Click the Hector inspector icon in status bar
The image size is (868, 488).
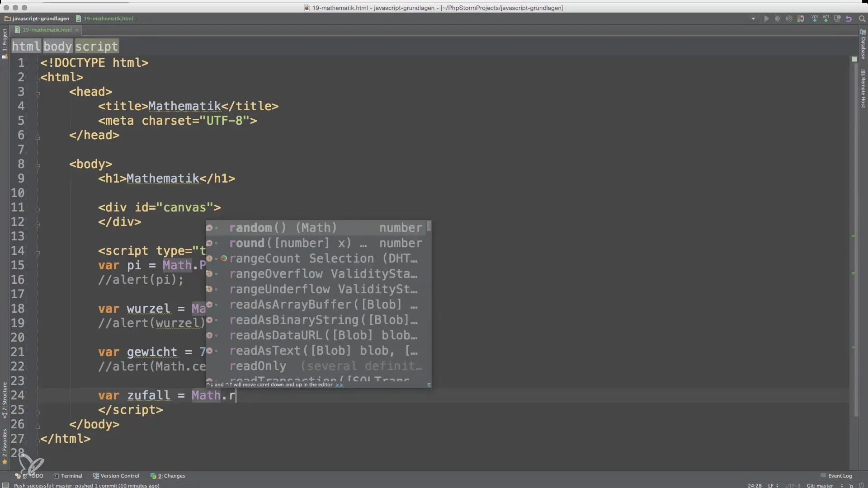[x=861, y=485]
